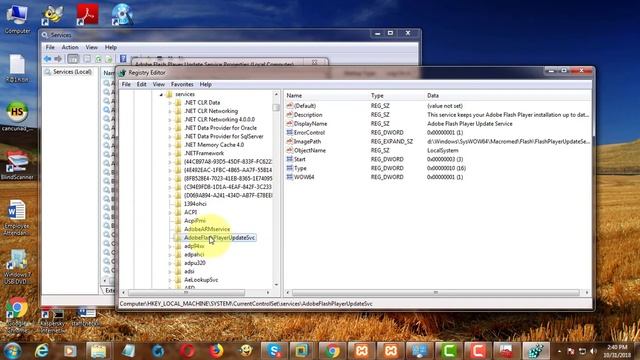Select the adp94xx key in tree
640x360 pixels.
click(194, 246)
